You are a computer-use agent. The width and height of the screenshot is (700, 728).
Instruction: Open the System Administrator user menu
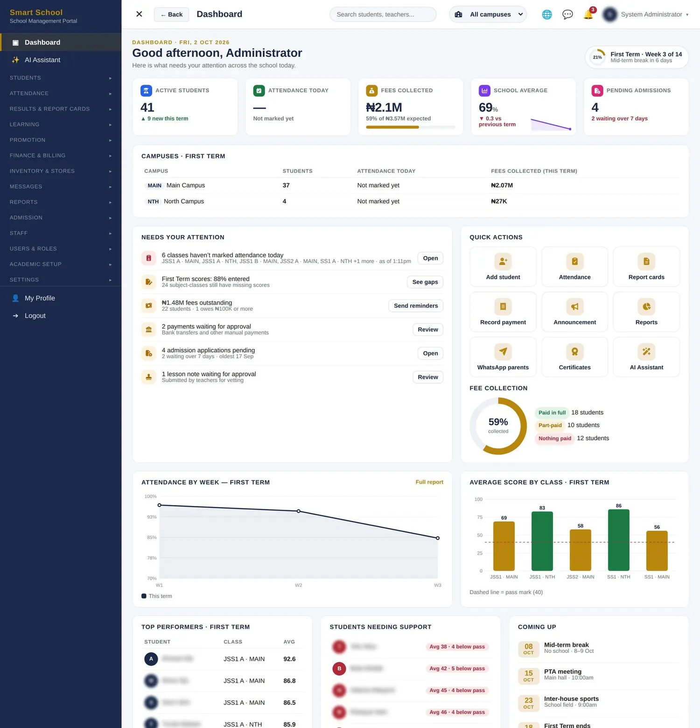point(646,14)
